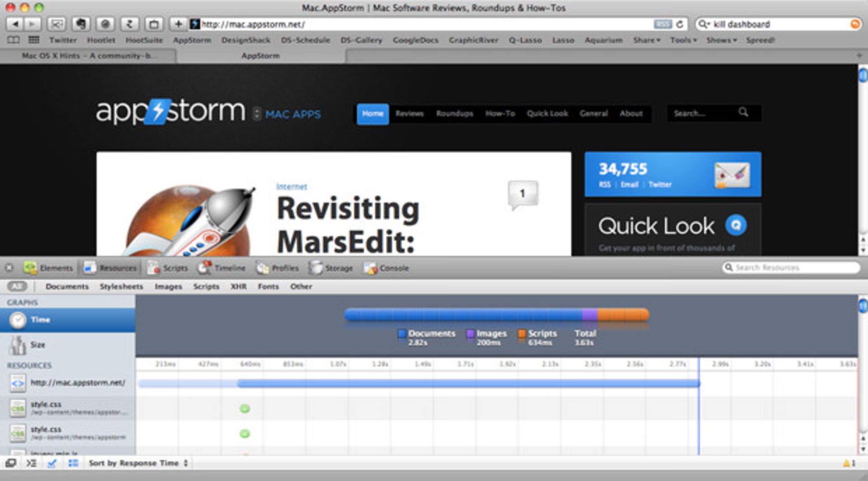Open the Console inspector panel
This screenshot has height=481, width=868.
(x=386, y=268)
